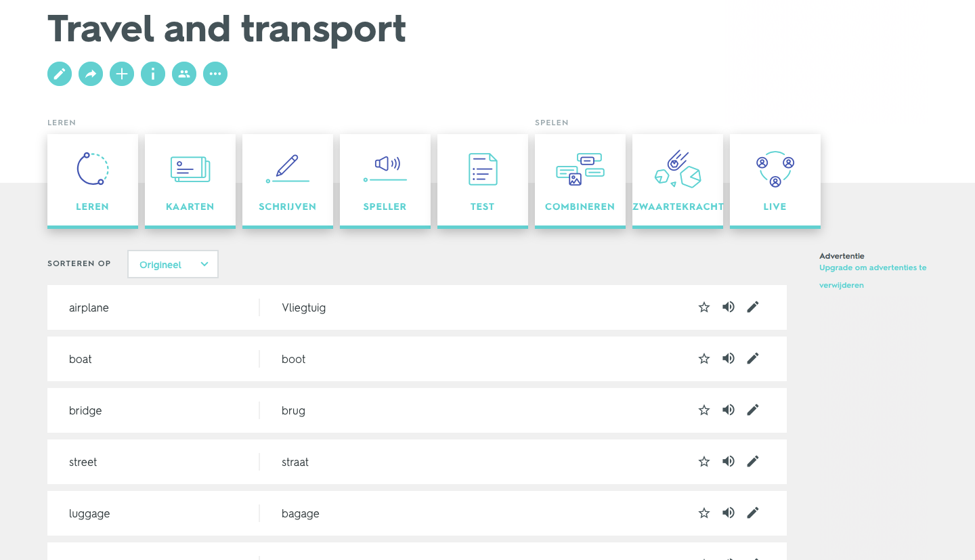Open the Origineel sort dropdown

pyautogui.click(x=173, y=265)
